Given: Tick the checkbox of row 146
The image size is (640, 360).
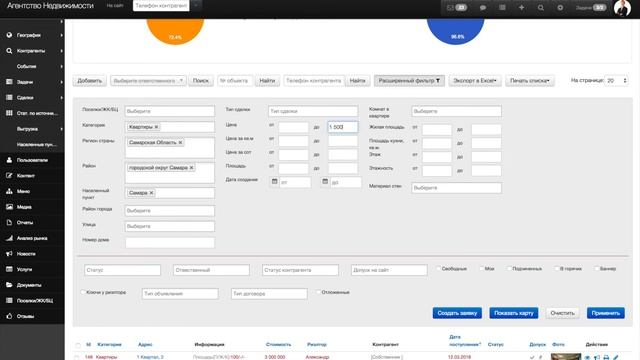Looking at the screenshot, I should point(76,358).
